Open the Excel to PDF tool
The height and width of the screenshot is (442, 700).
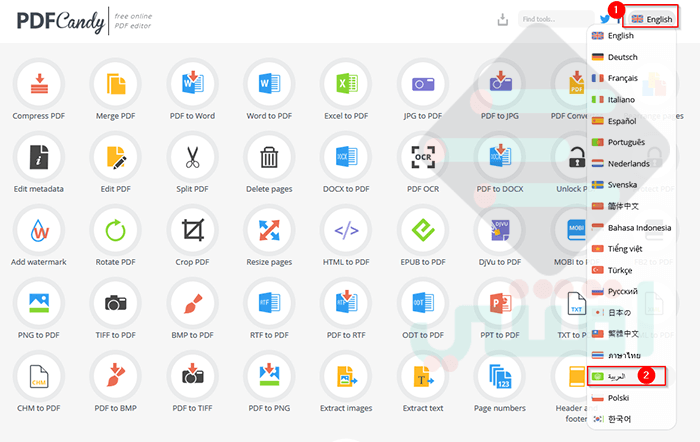(346, 84)
